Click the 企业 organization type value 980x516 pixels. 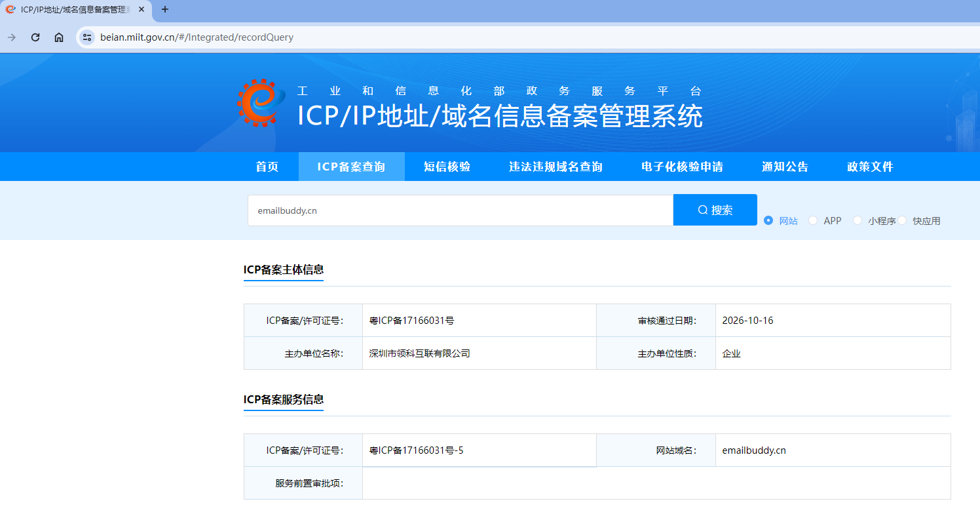[x=732, y=353]
